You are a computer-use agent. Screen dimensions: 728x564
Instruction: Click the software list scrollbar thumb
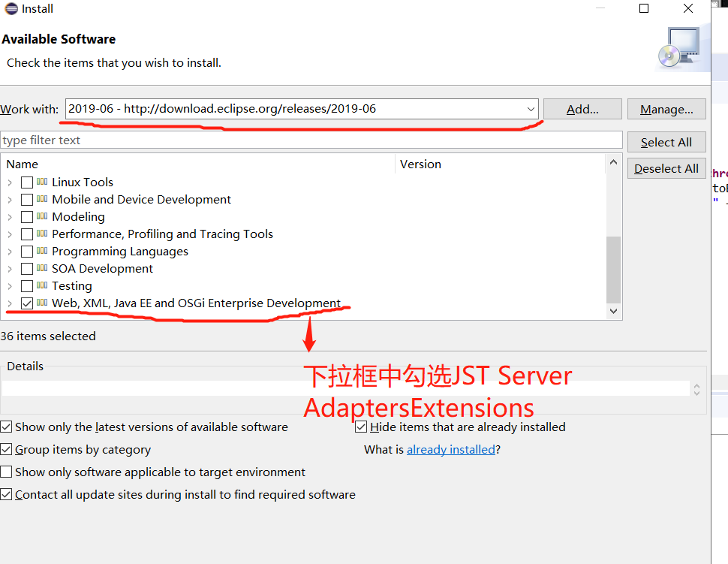tap(613, 270)
